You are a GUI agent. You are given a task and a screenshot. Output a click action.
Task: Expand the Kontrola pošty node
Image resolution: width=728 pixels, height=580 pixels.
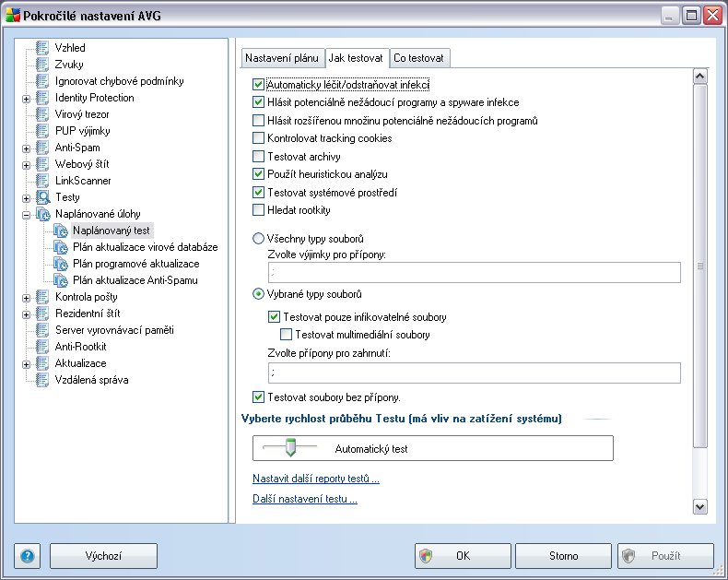pos(26,298)
